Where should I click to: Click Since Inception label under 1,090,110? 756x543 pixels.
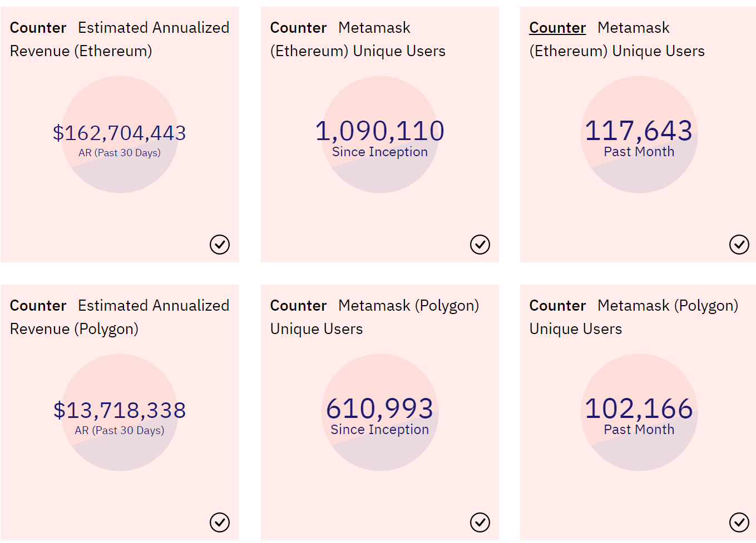(x=380, y=152)
